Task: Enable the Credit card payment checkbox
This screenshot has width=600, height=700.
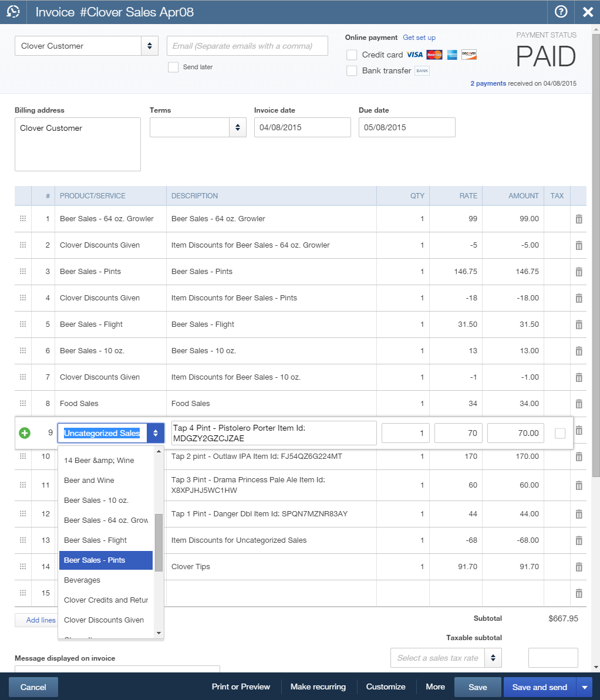Action: tap(352, 55)
